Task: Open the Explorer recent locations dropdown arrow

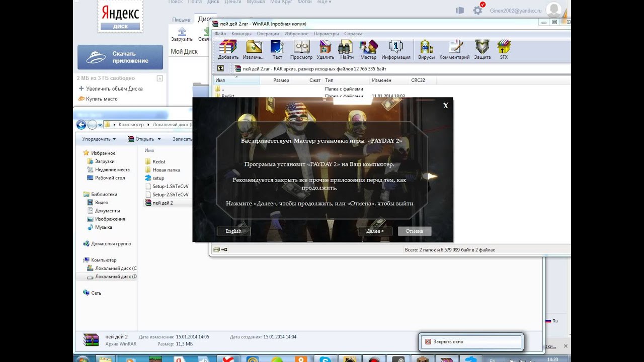Action: pyautogui.click(x=100, y=125)
